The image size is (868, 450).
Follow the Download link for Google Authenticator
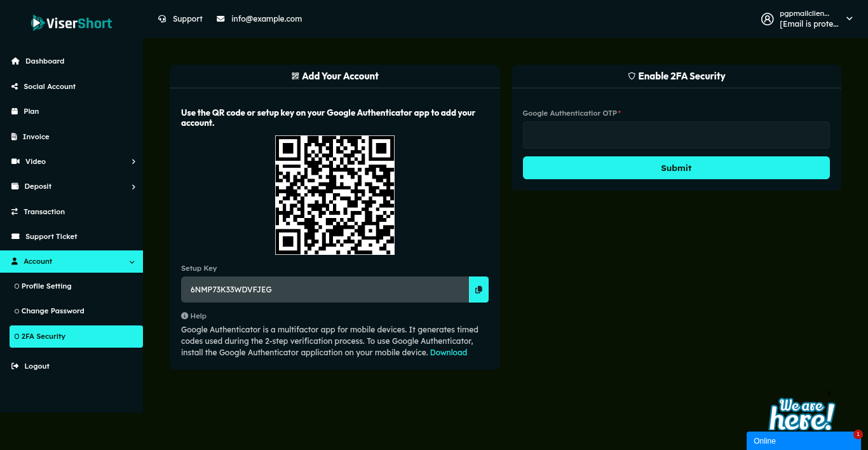tap(449, 353)
